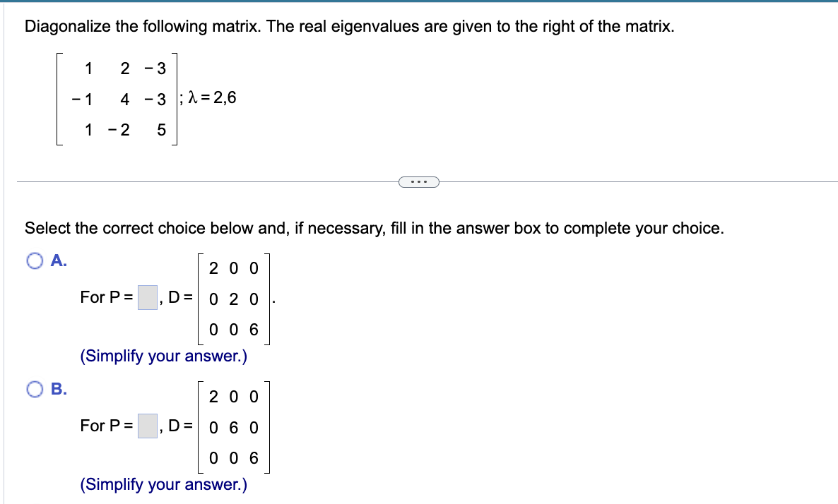The height and width of the screenshot is (504, 838).
Task: Select the diagonal matrix D in choice B
Action: 232,426
